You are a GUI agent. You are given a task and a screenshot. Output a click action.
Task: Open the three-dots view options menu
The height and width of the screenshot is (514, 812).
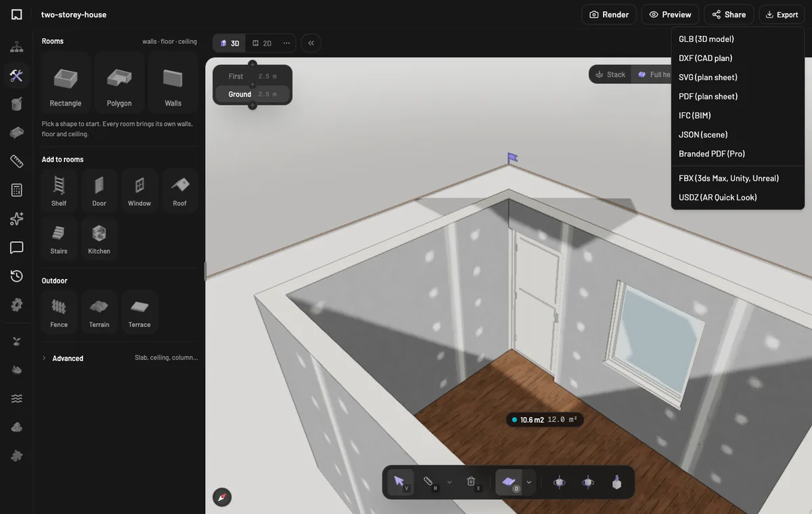pyautogui.click(x=287, y=43)
